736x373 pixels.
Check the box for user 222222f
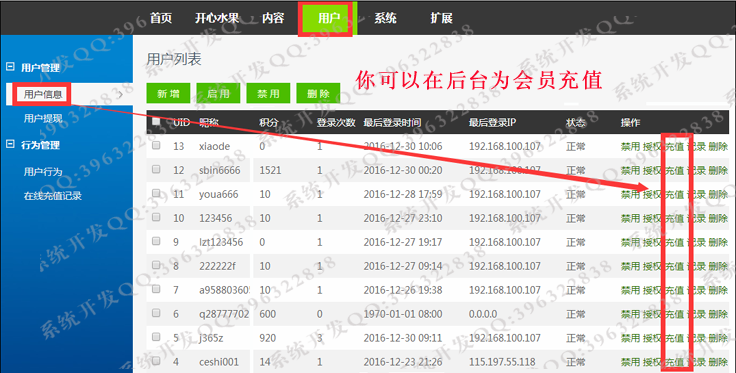tap(156, 265)
